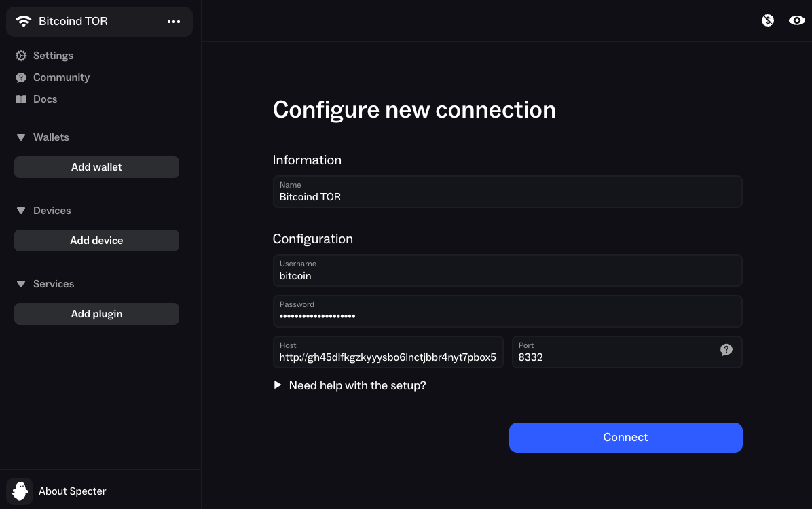Click the Add device button

[96, 240]
